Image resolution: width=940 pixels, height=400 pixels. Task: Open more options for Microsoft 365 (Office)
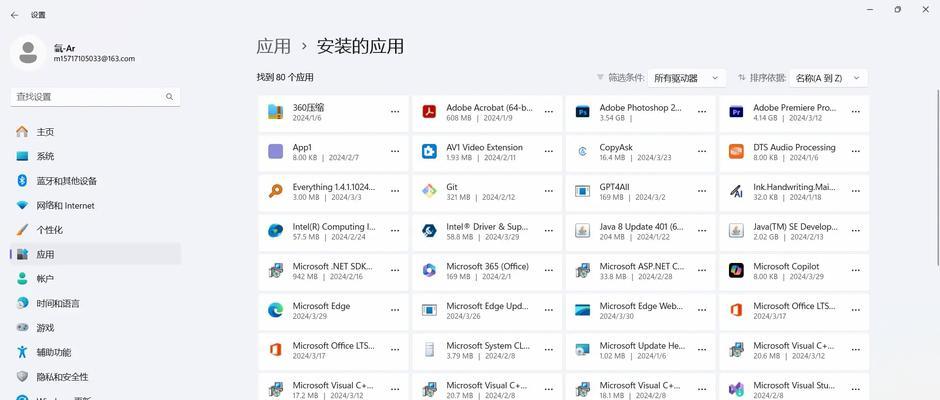[x=549, y=270]
